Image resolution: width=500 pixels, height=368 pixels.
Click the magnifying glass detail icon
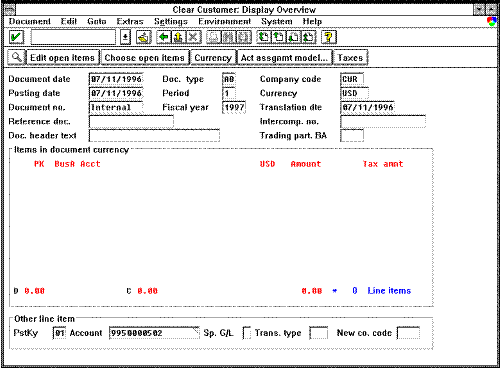[x=16, y=57]
